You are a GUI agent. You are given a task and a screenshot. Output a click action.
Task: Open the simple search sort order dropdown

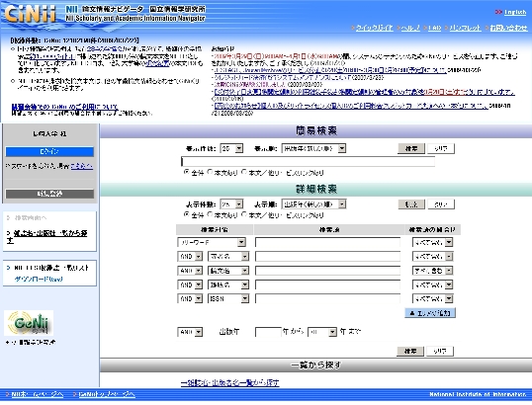coord(313,148)
